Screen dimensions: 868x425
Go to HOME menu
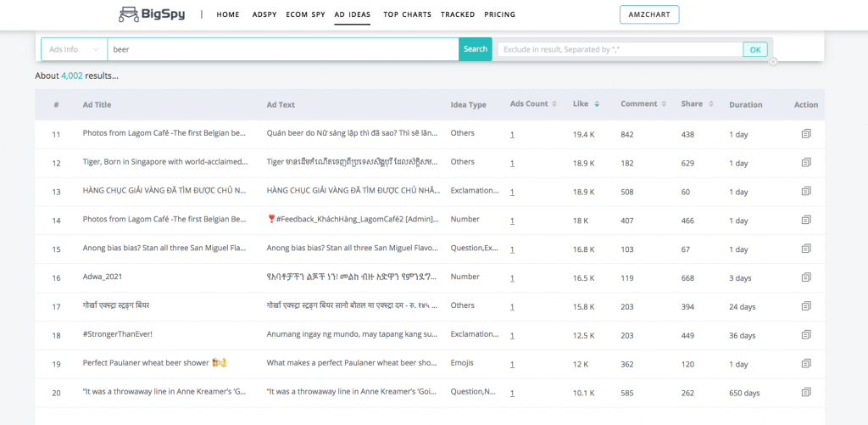click(x=227, y=14)
